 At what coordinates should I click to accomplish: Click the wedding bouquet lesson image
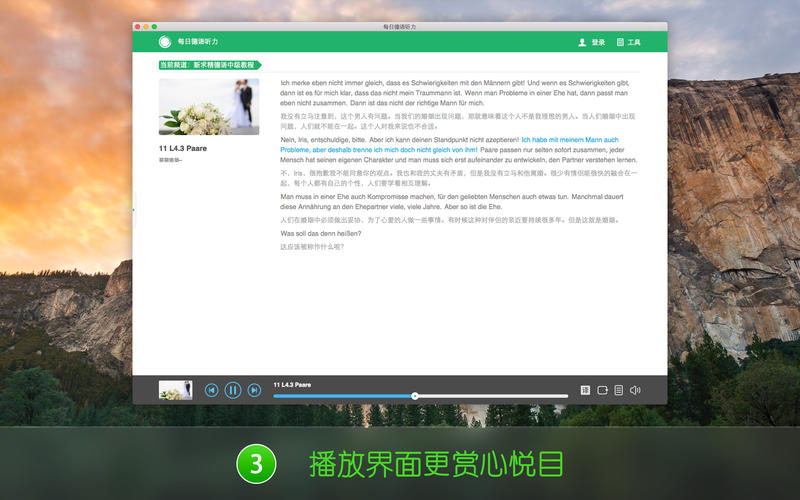click(209, 106)
